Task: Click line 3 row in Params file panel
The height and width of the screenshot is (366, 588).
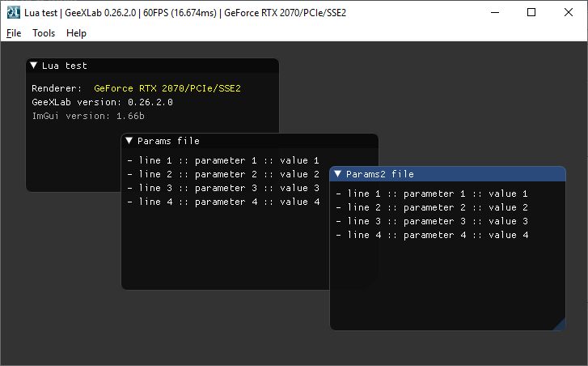Action: [x=223, y=188]
